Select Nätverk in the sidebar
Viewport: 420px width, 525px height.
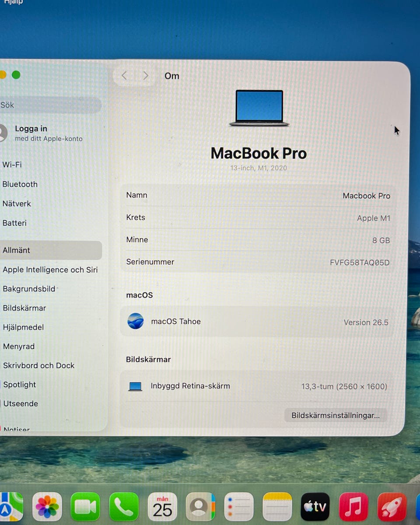[17, 203]
